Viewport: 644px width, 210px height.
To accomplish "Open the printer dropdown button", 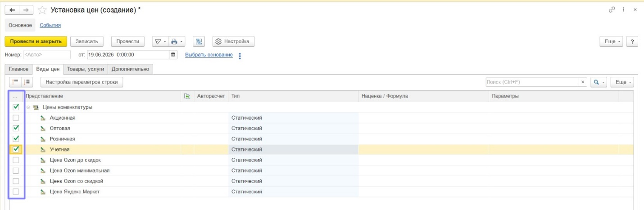I will 177,41.
